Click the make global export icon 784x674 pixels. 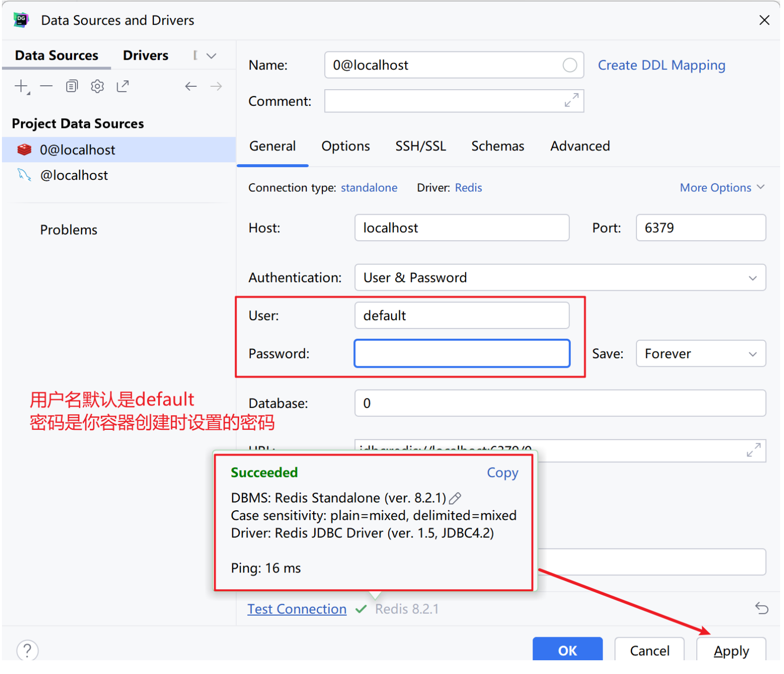pos(122,86)
